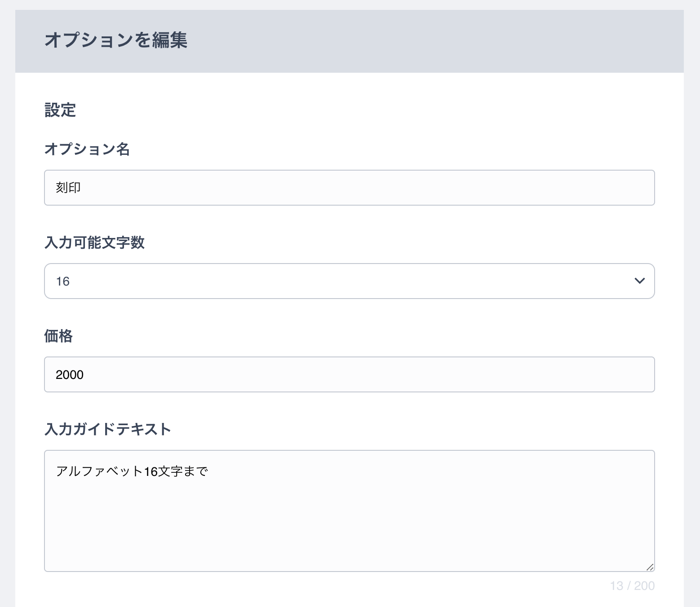Click the オプション名 field label
700x607 pixels.
point(87,149)
